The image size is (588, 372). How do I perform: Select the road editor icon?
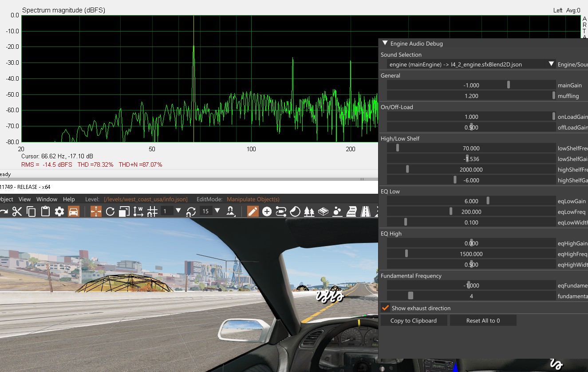point(366,211)
